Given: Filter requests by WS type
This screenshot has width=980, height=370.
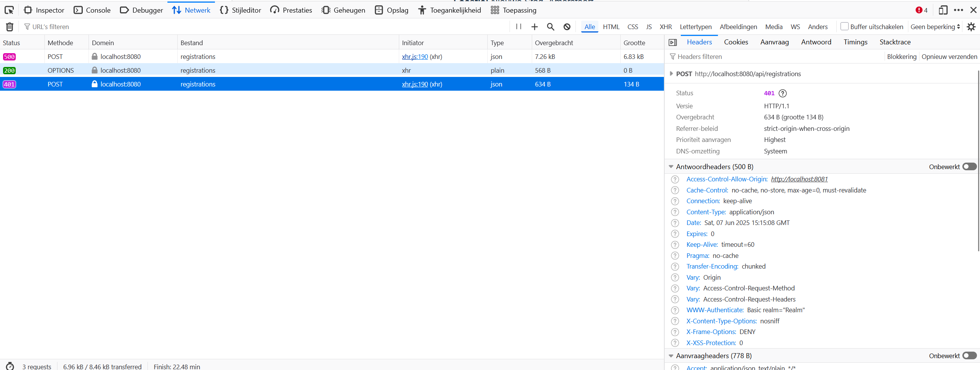Looking at the screenshot, I should (795, 27).
